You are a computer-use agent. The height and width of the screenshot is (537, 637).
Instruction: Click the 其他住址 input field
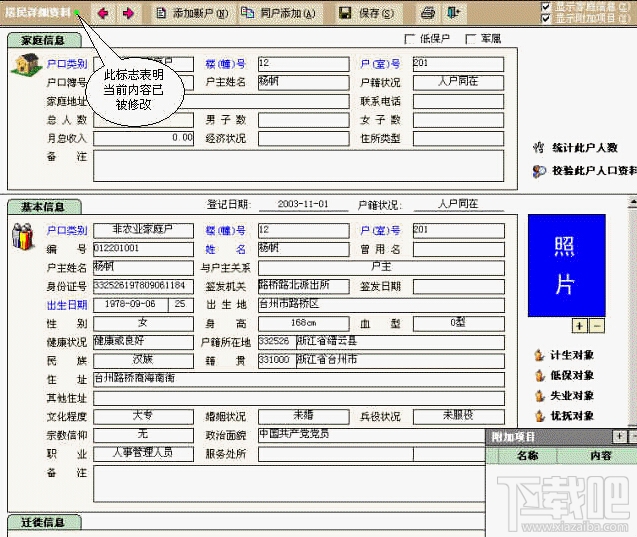click(x=299, y=398)
